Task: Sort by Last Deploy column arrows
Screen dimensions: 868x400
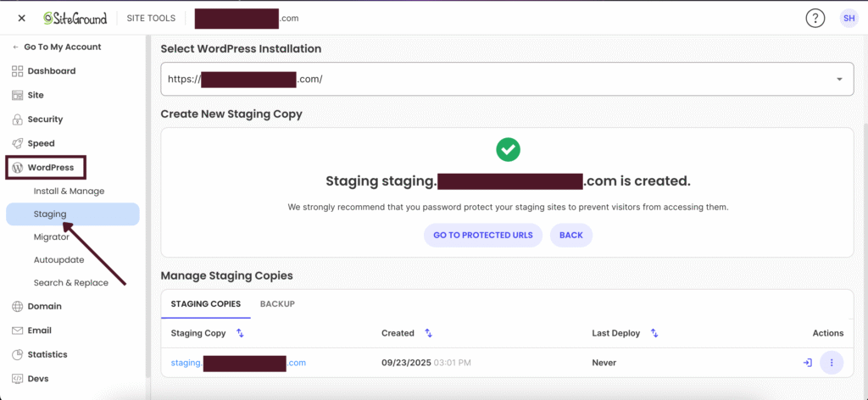Action: (x=654, y=334)
